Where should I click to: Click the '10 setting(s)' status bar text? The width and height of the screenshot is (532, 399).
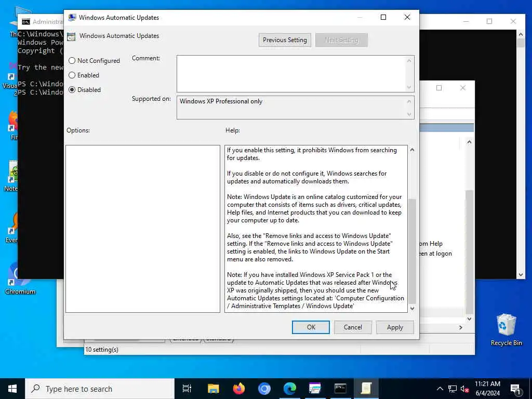click(x=102, y=350)
